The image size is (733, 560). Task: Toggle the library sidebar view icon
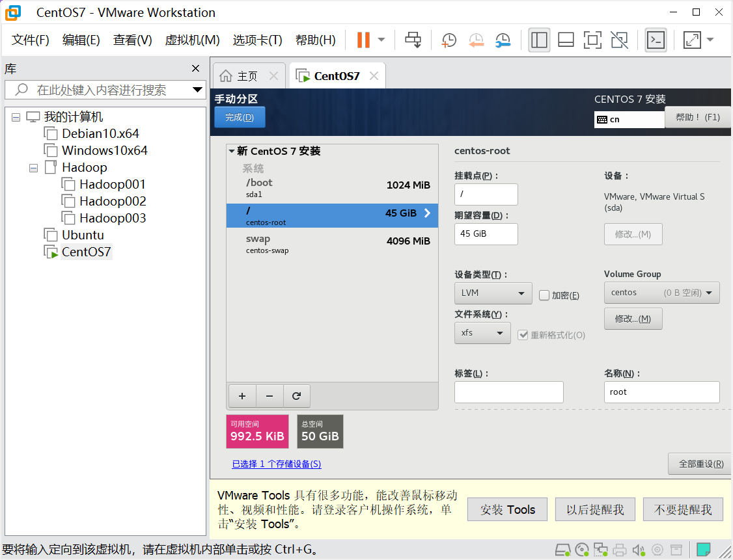(539, 40)
